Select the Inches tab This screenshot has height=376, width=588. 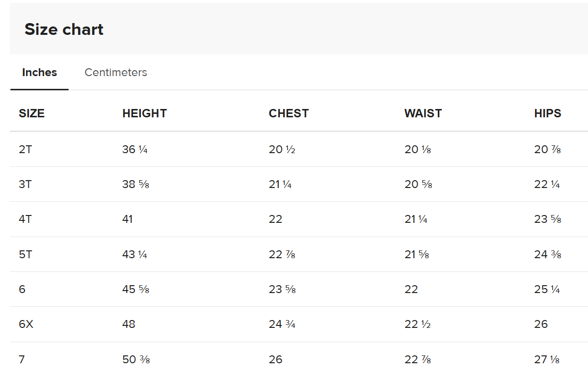pos(39,72)
